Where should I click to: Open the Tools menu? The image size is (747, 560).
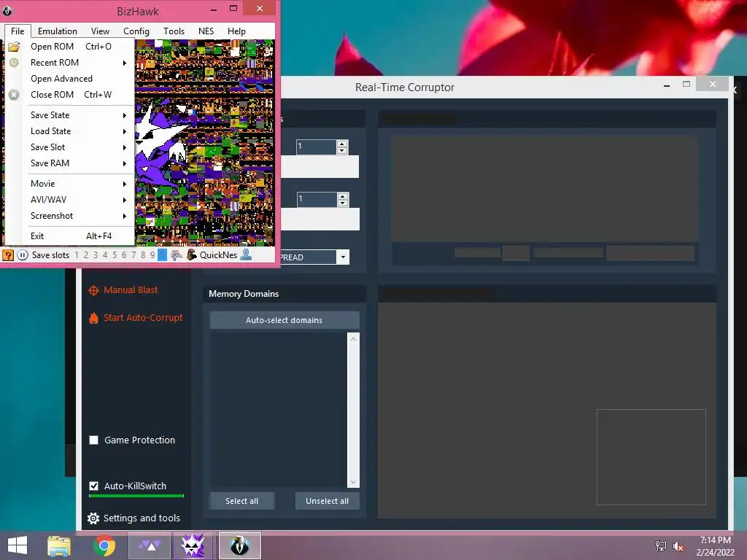click(174, 31)
